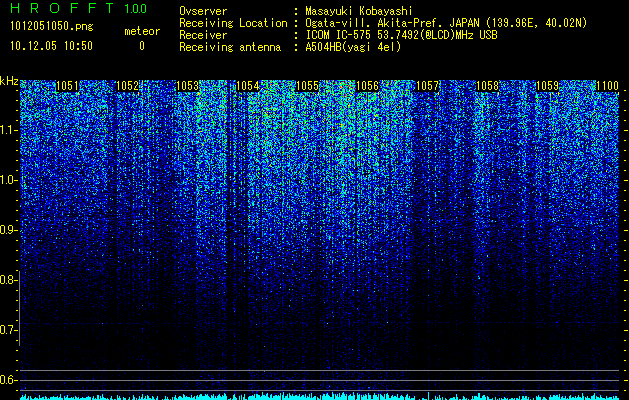
Task: Click the 1055 time marker
Action: (x=307, y=86)
